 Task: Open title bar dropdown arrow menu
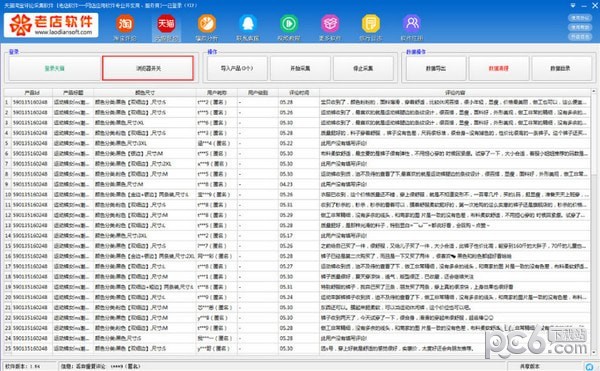click(x=573, y=5)
